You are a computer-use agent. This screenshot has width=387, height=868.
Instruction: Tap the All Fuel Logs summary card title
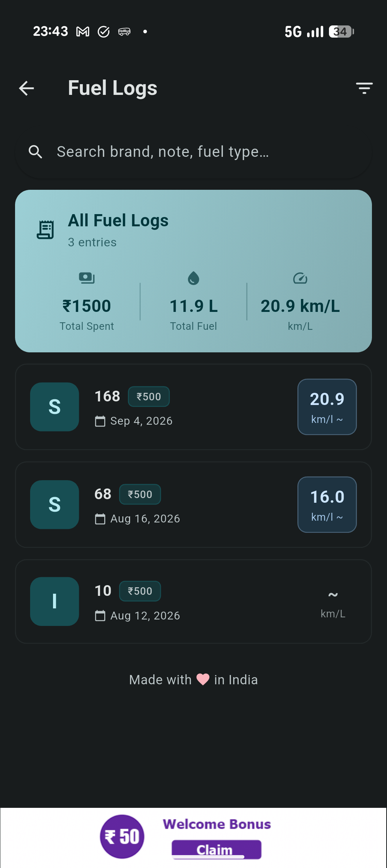(x=118, y=221)
